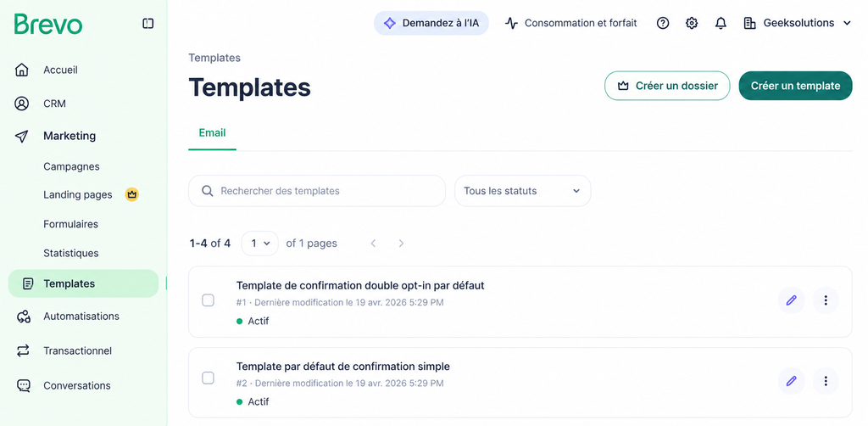The width and height of the screenshot is (868, 426).
Task: Click the CRM person icon
Action: (x=21, y=104)
